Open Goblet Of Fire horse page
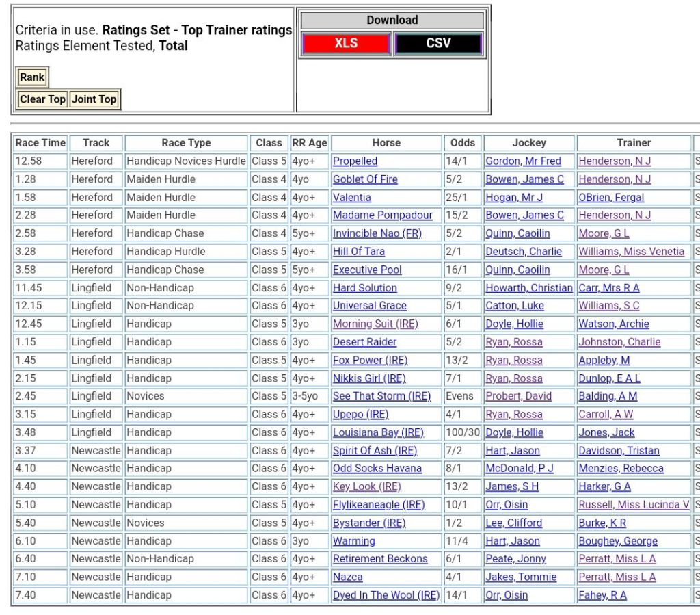Screen dimensions: 700x615 pyautogui.click(x=365, y=179)
